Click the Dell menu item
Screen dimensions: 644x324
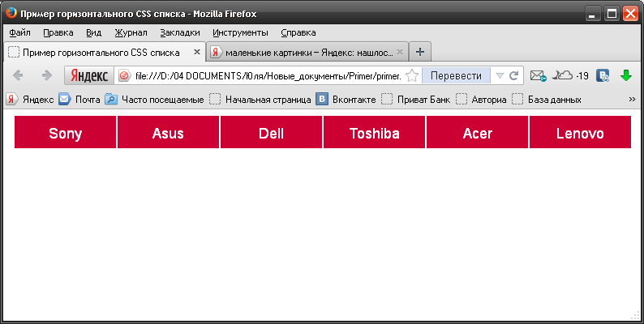(272, 132)
